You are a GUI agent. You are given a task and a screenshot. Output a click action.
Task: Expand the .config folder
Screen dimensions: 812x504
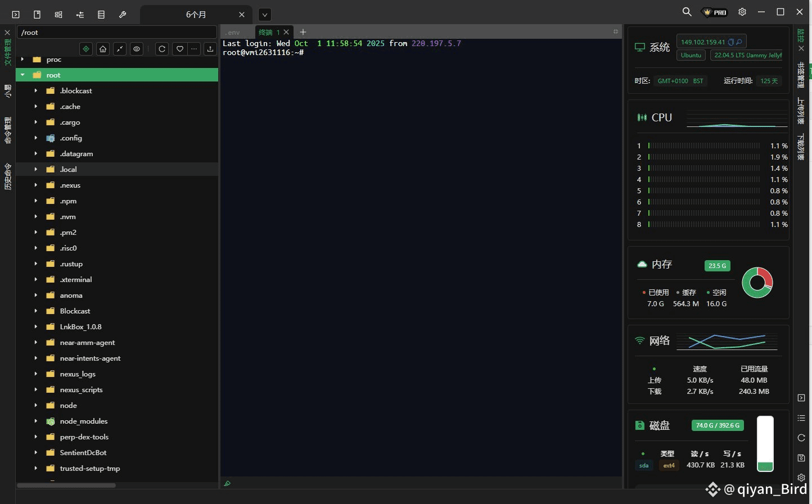pos(35,138)
